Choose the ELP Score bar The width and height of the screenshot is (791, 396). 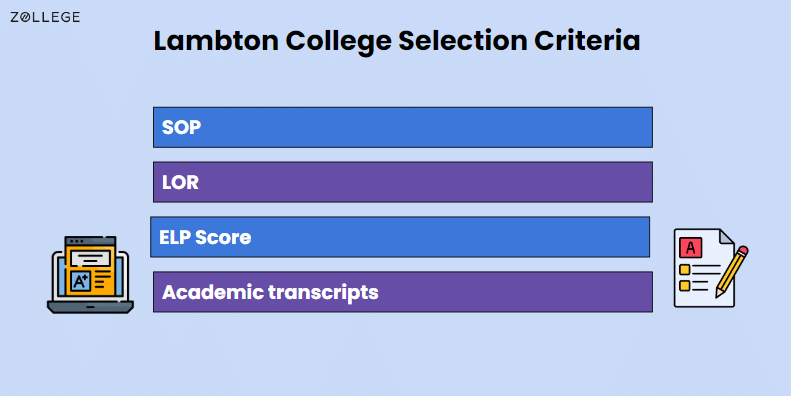click(400, 237)
